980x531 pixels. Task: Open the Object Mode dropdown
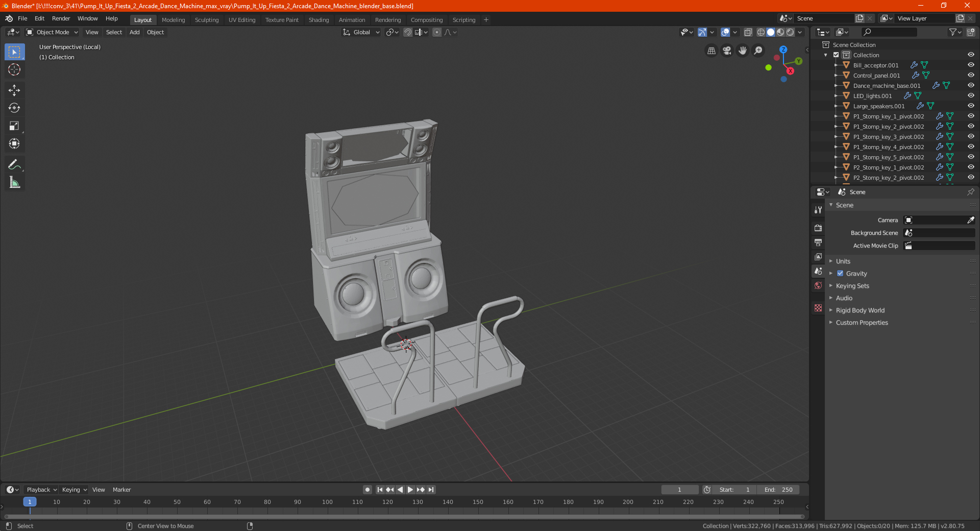click(52, 32)
